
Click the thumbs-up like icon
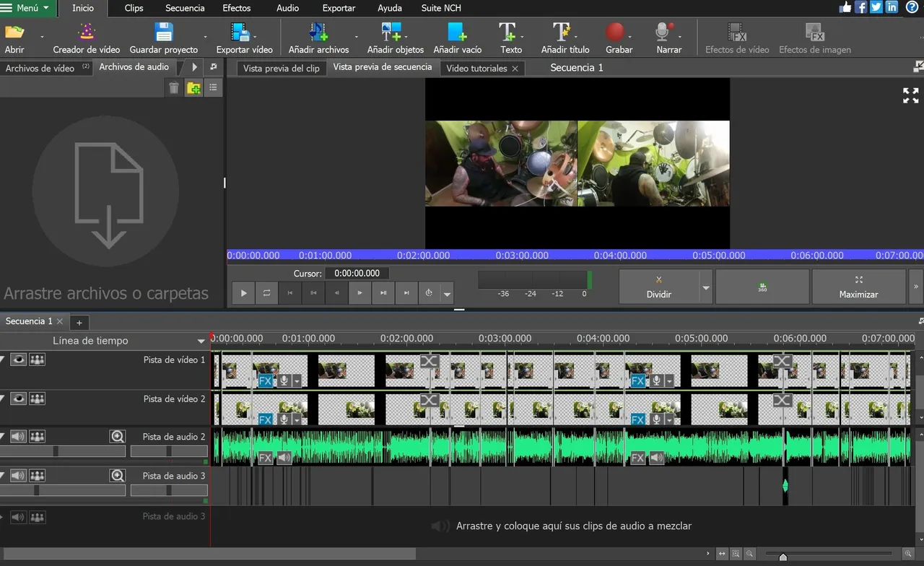tap(846, 7)
